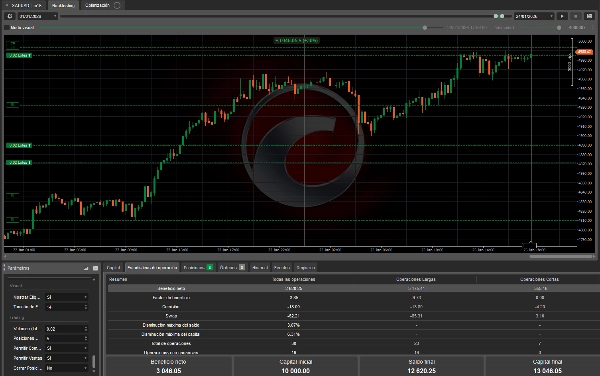Open the Posiciones tab with green badge
This screenshot has width=600, height=376.
click(x=198, y=267)
